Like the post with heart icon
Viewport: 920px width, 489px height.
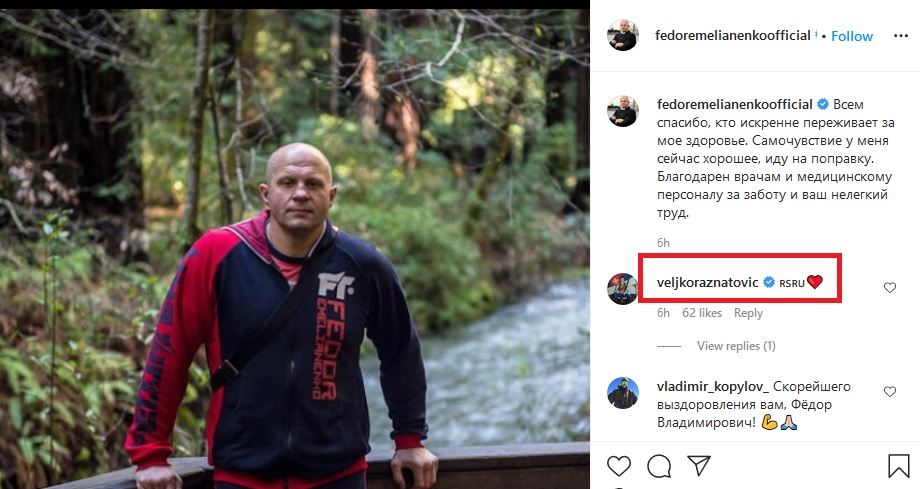pyautogui.click(x=620, y=466)
